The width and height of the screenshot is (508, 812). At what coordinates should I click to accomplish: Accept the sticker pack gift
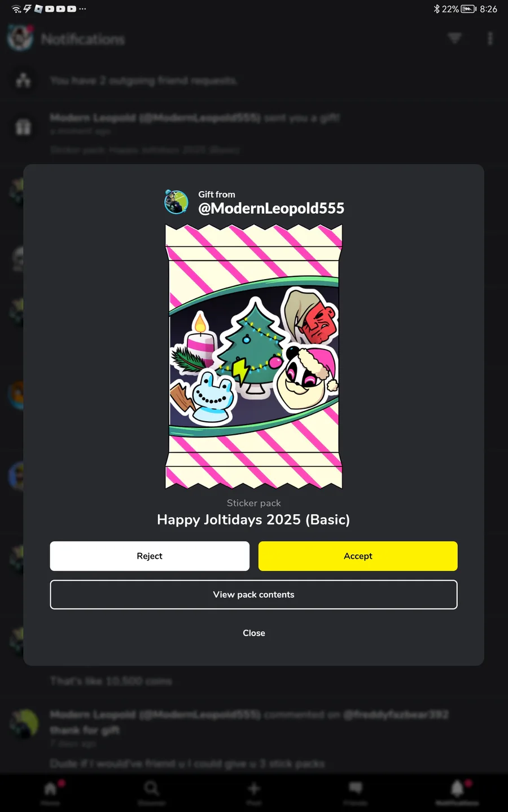(x=358, y=556)
